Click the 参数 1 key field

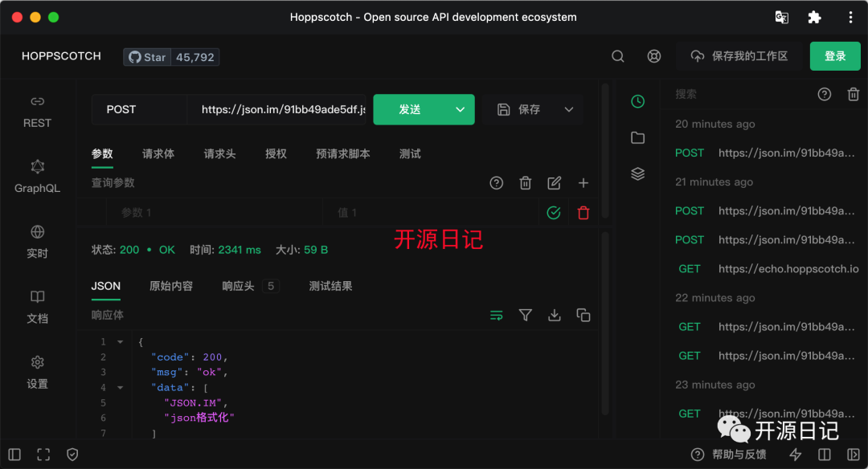click(x=215, y=213)
